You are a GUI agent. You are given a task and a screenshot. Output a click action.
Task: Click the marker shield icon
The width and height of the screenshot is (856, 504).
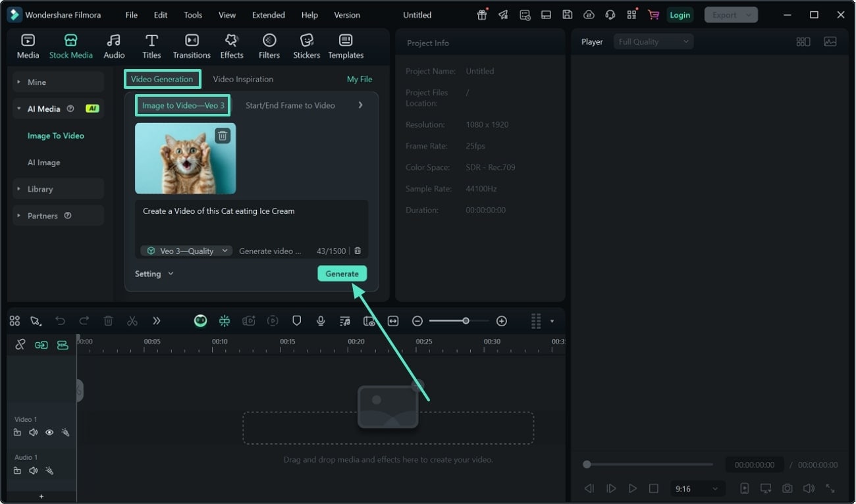pos(296,321)
